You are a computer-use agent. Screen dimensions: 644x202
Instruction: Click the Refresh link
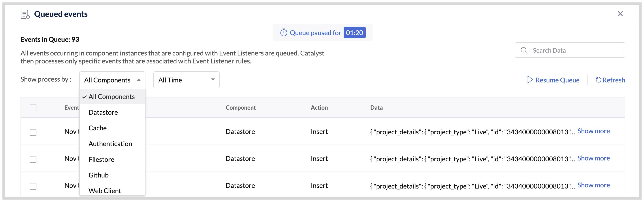click(614, 80)
